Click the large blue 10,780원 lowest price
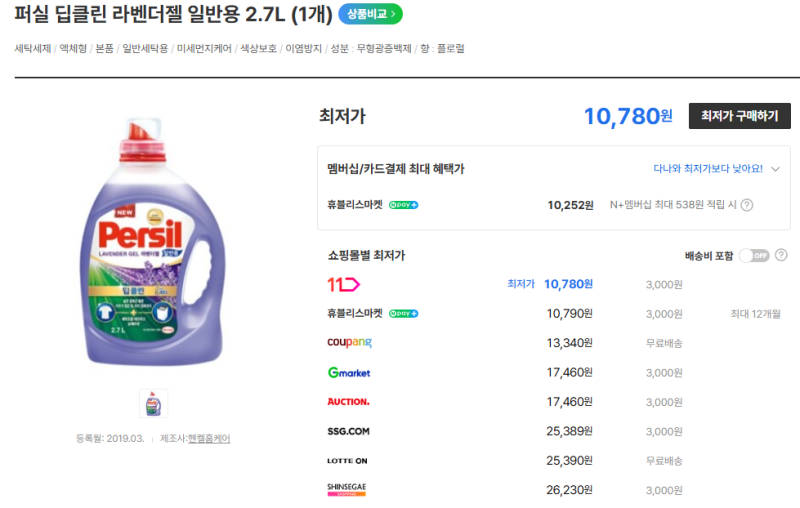The width and height of the screenshot is (800, 508). pyautogui.click(x=628, y=116)
